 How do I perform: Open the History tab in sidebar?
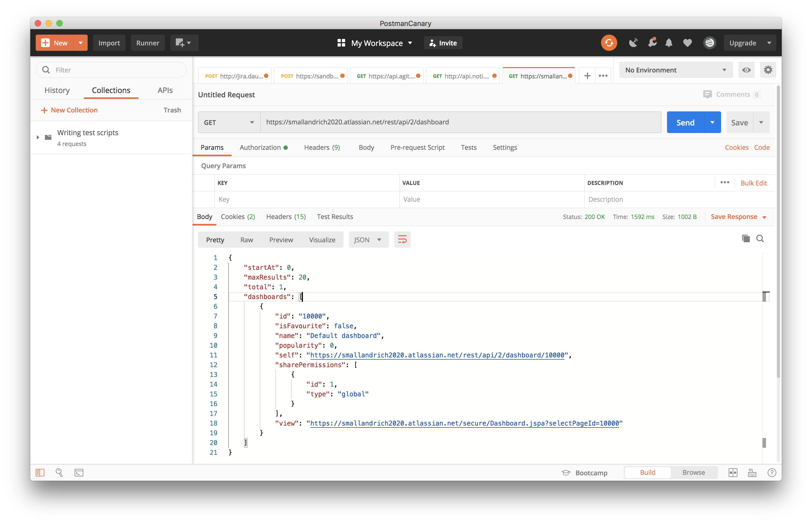click(x=57, y=90)
